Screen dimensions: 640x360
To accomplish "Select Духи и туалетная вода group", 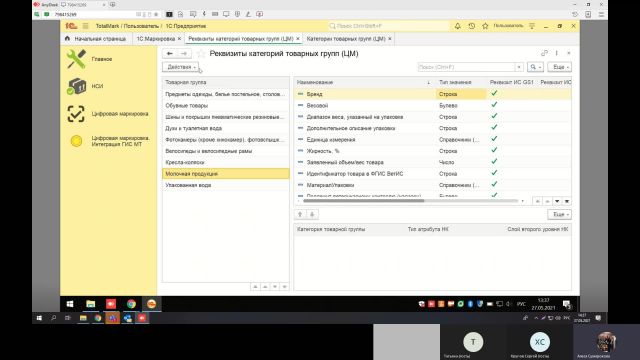I will (226, 128).
